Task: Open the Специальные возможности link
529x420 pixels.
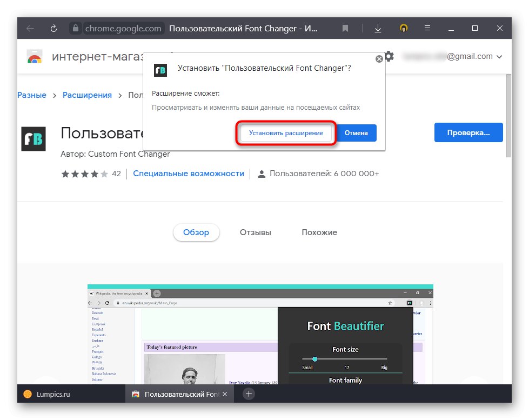Action: [189, 174]
